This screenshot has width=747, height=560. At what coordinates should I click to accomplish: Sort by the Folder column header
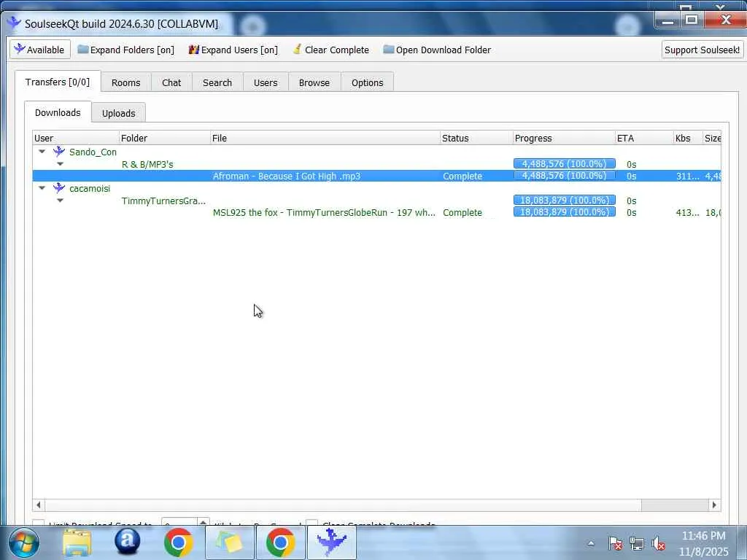[x=165, y=138]
